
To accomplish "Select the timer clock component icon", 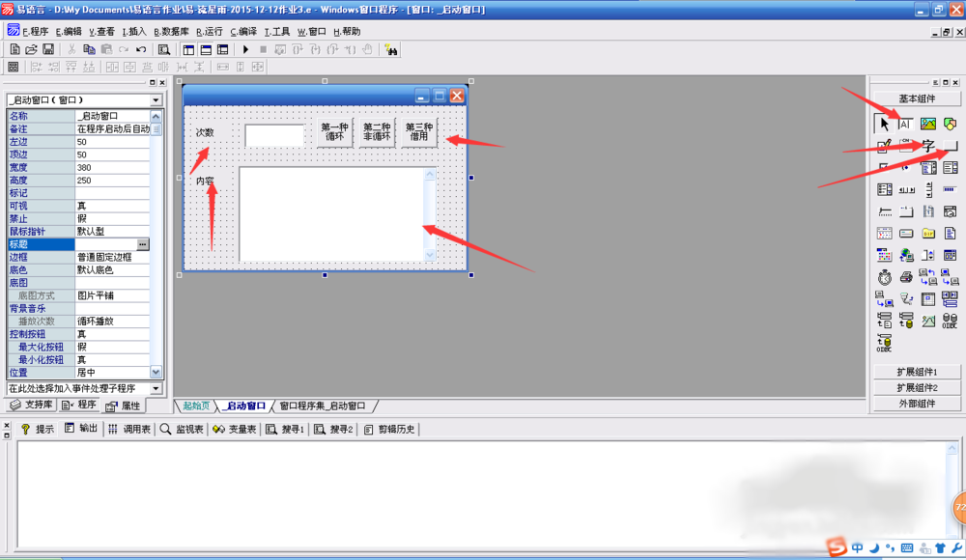I will click(884, 277).
